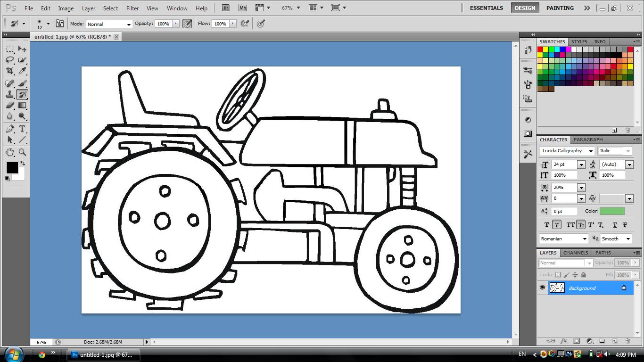Screen dimensions: 644x362
Task: Launch Adobe Bridge from the application bar
Action: pos(226,8)
